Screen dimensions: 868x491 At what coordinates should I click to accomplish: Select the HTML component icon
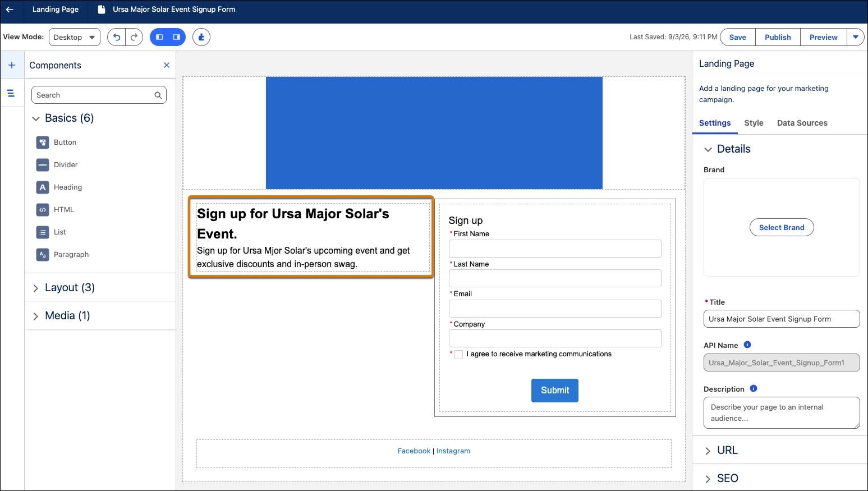coord(43,210)
